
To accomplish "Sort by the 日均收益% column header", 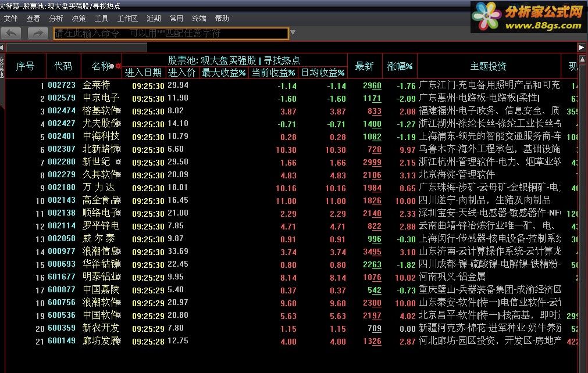I will point(323,73).
